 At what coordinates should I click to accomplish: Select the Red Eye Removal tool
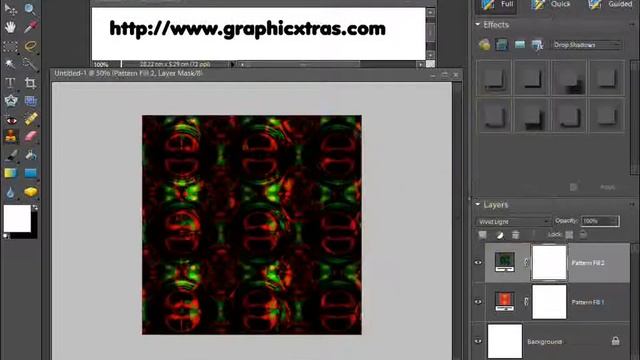[11, 119]
